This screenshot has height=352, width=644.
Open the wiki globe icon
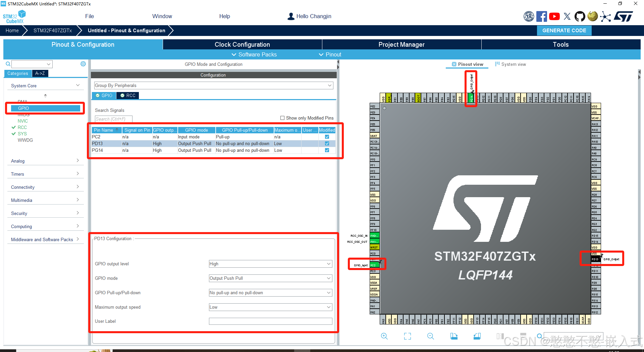click(593, 16)
